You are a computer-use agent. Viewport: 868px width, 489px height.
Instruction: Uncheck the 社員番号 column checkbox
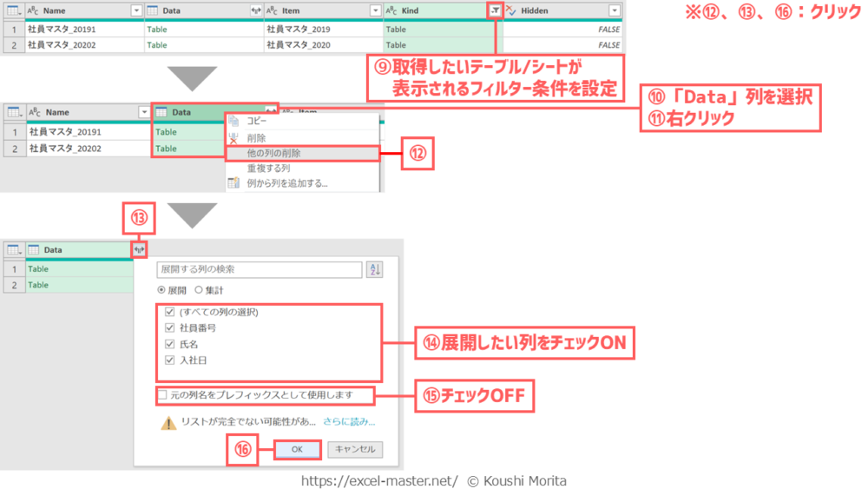169,328
